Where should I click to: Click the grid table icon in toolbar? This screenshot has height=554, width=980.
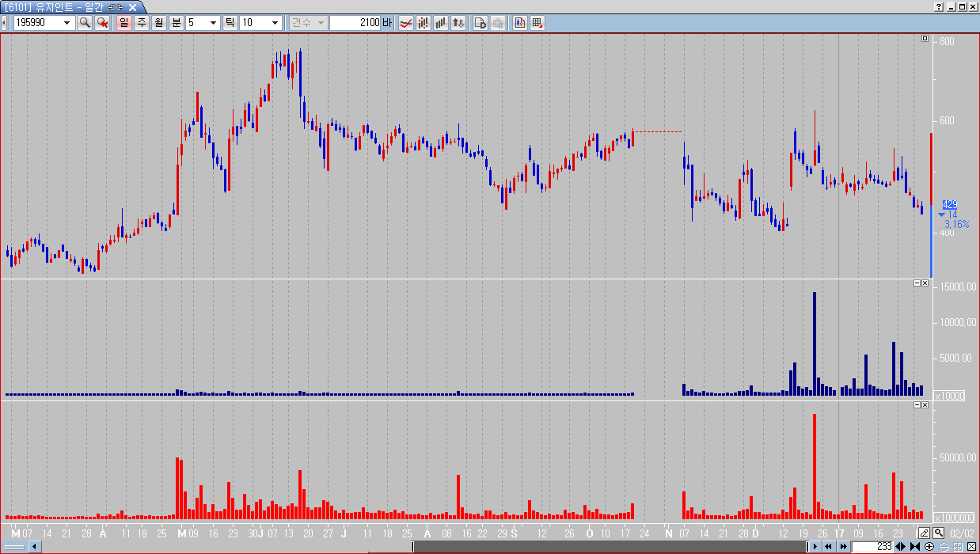tap(537, 23)
